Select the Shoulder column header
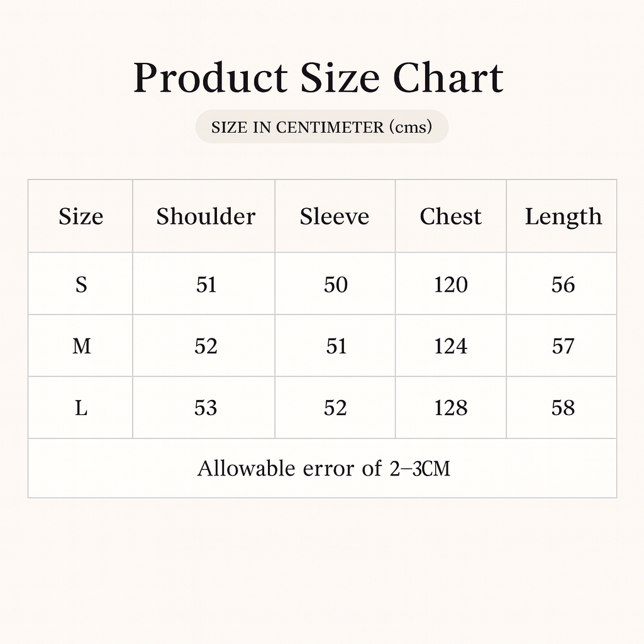Image resolution: width=644 pixels, height=644 pixels. pyautogui.click(x=206, y=216)
